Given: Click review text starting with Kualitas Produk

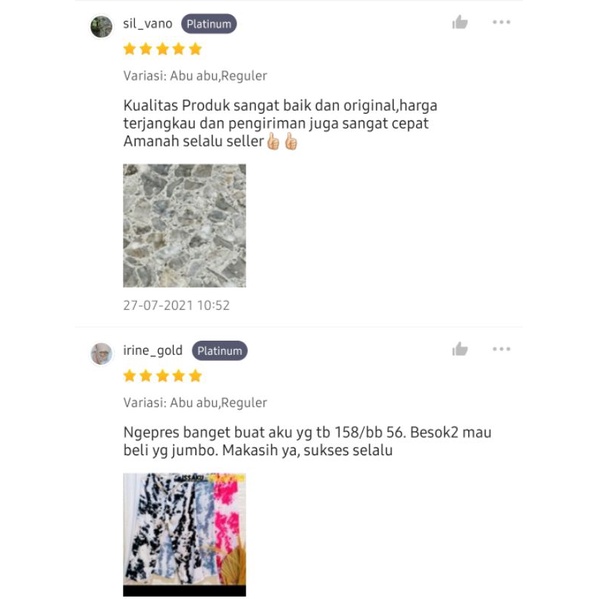Looking at the screenshot, I should point(280,123).
